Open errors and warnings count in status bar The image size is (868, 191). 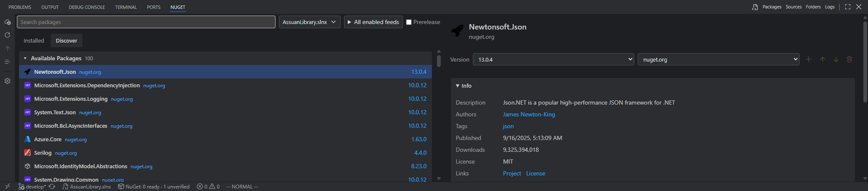coord(208,186)
